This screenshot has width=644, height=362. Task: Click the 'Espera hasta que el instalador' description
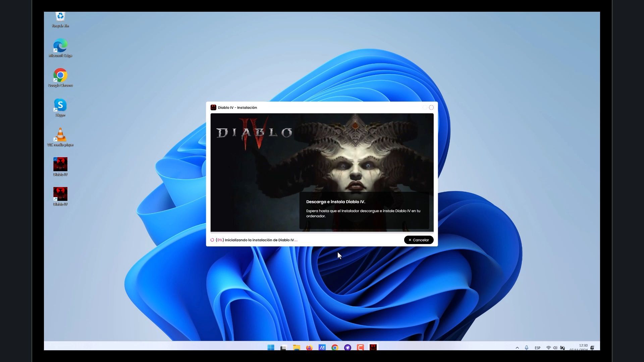[x=363, y=214]
